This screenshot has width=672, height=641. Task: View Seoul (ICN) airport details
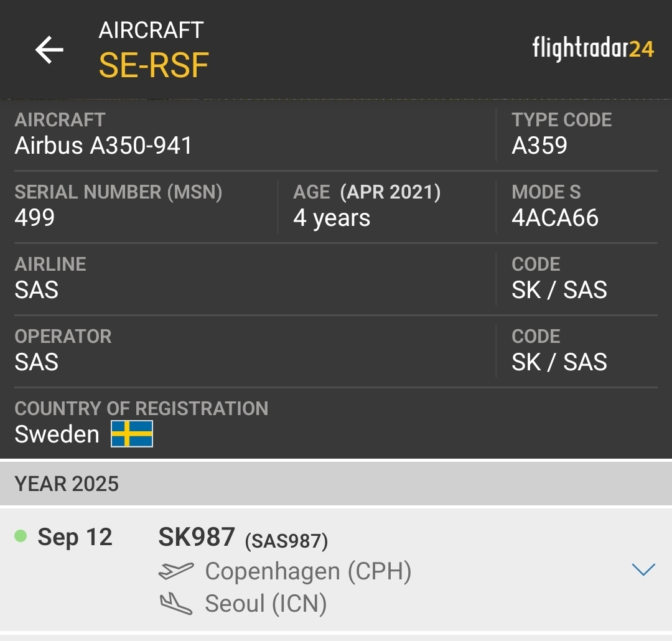(x=264, y=602)
